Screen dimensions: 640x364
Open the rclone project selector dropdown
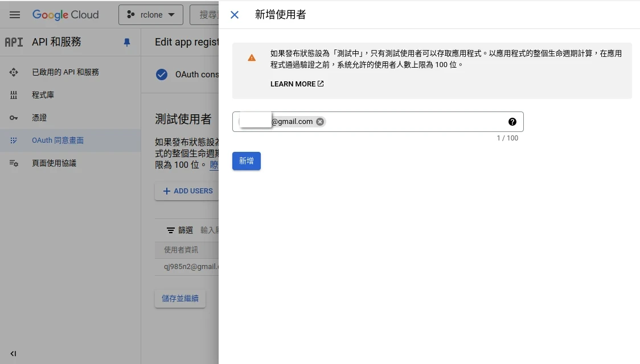(150, 15)
